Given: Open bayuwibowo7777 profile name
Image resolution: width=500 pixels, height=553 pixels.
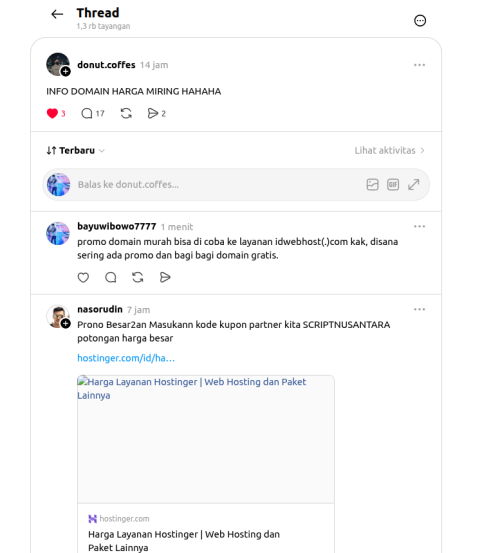Looking at the screenshot, I should click(117, 226).
